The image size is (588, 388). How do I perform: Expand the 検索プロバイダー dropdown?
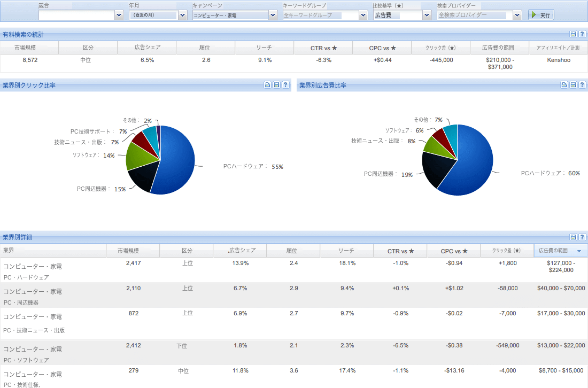(517, 15)
